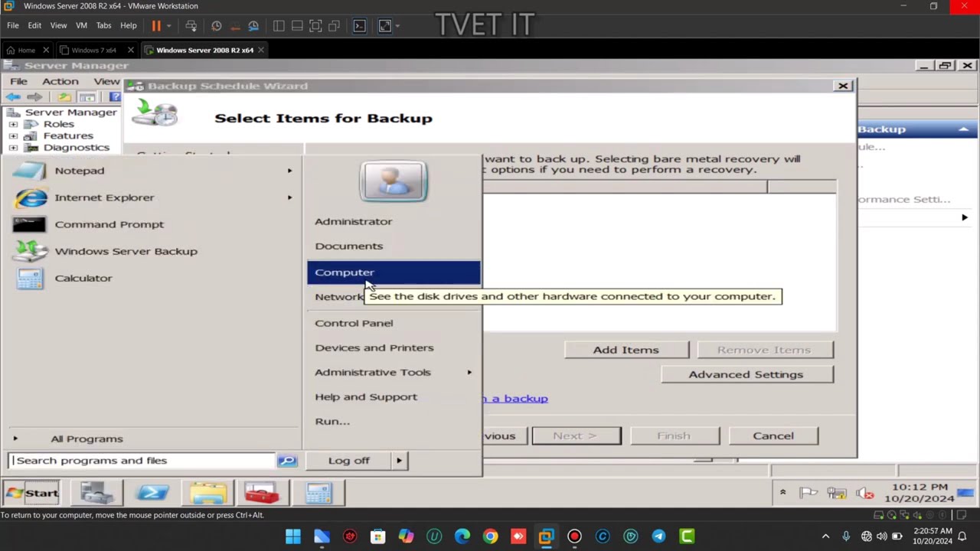Viewport: 980px width, 551px height.
Task: Open the red toolbox taskbar icon
Action: click(x=263, y=493)
